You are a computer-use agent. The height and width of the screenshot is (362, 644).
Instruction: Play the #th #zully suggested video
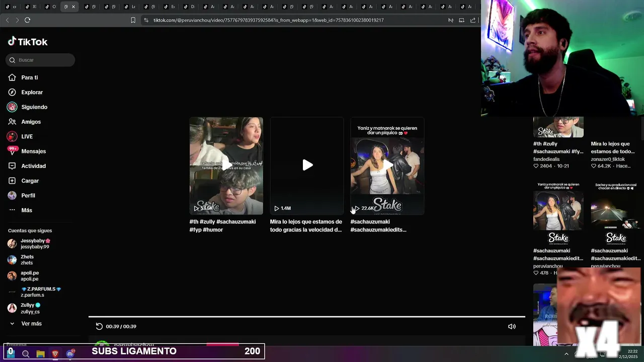pyautogui.click(x=226, y=166)
